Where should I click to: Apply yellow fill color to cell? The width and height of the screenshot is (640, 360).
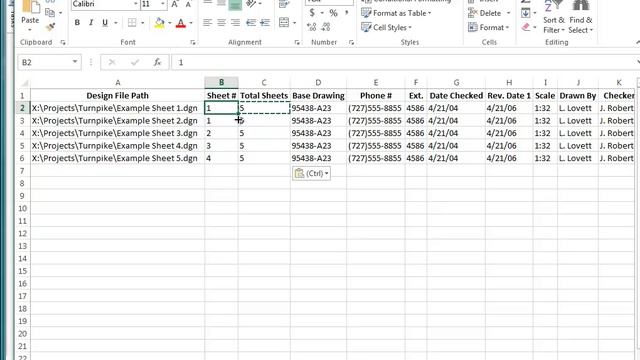(160, 23)
